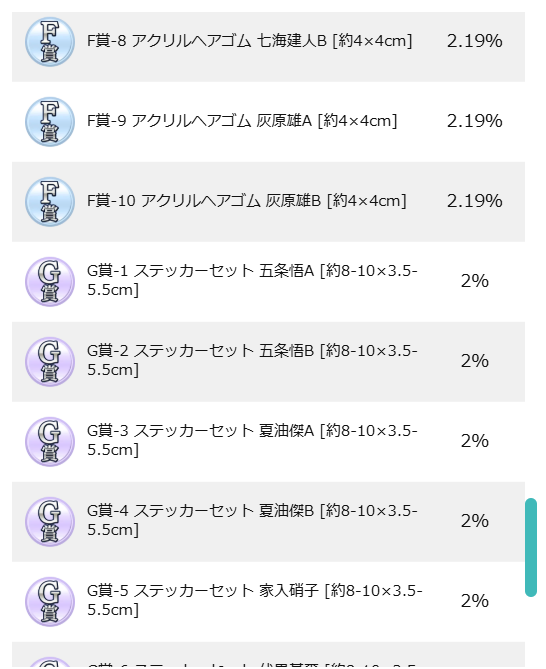This screenshot has height=669, width=546.
Task: Click the G賞 badge icon for G賞-4
Action: tap(50, 522)
